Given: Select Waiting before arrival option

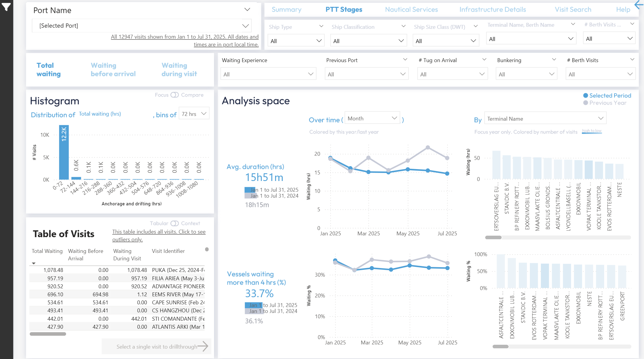Looking at the screenshot, I should pos(113,70).
